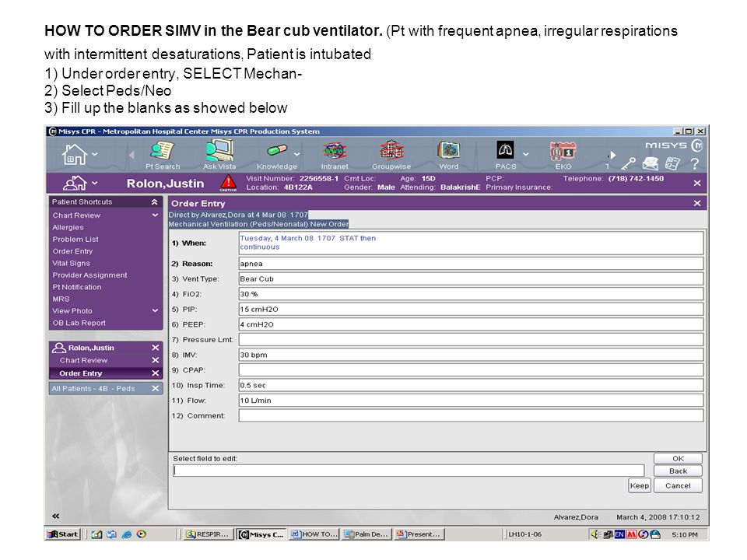Switch to All Patients - 4B - Peds
This screenshot has width=747, height=560.
pos(93,389)
